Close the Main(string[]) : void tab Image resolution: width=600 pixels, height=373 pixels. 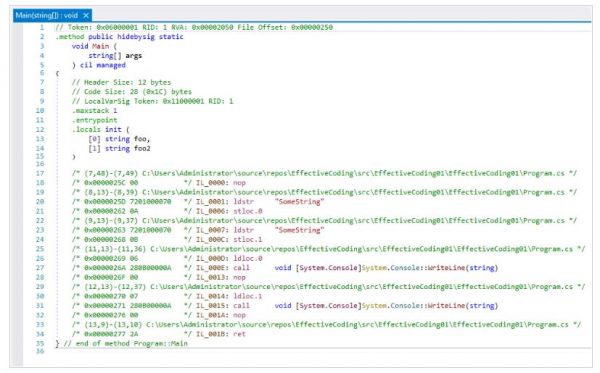point(86,15)
